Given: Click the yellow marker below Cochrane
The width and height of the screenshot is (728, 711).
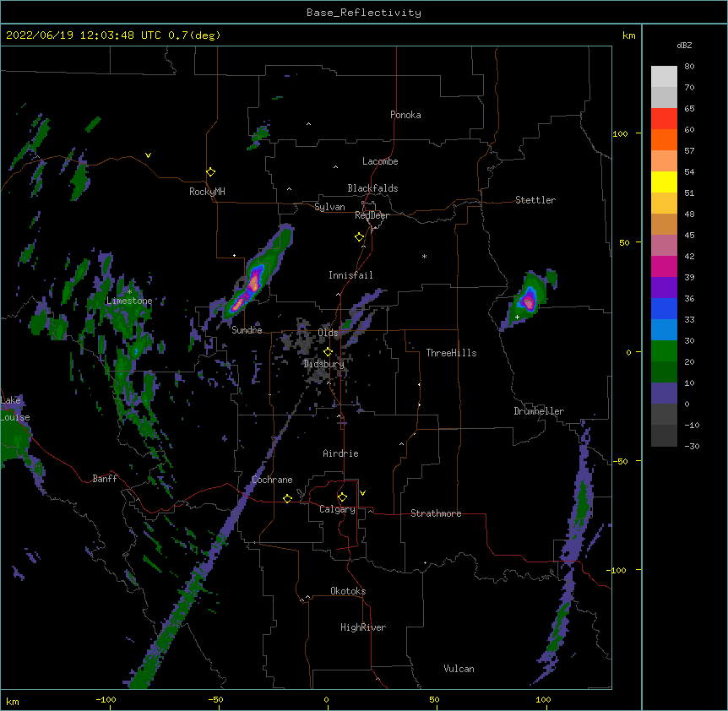Looking at the screenshot, I should pyautogui.click(x=287, y=498).
